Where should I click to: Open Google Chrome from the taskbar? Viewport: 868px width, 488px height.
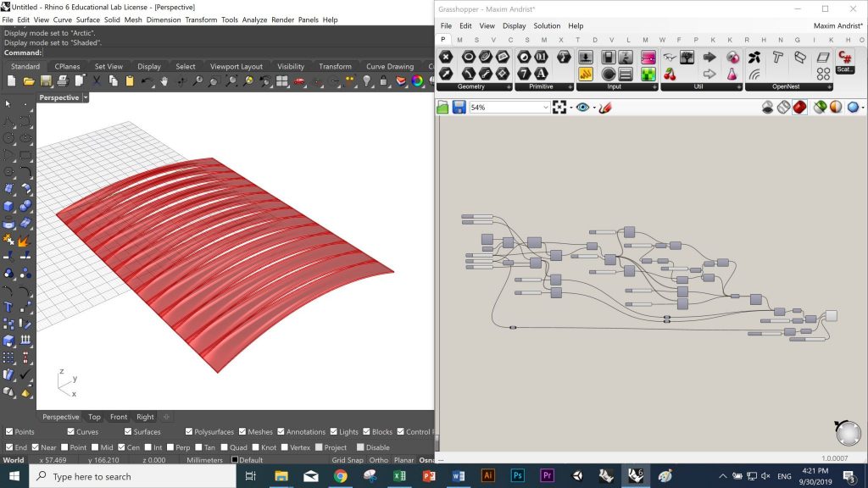coord(340,476)
